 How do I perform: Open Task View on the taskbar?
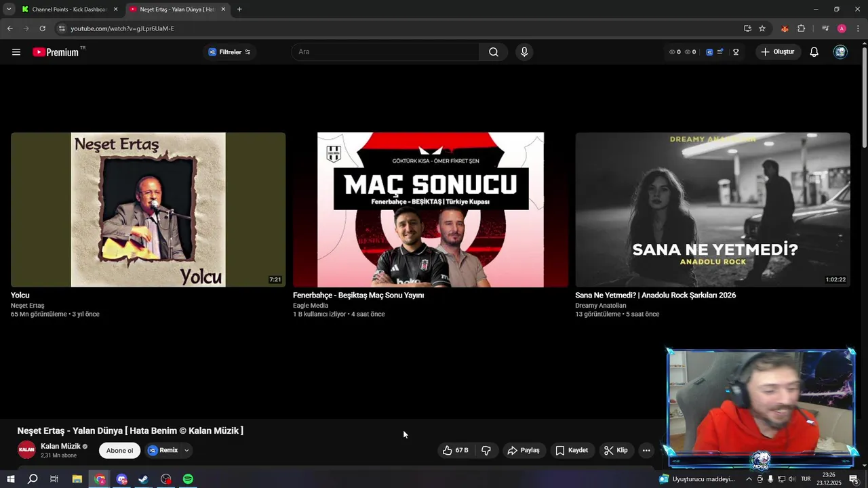point(54,479)
